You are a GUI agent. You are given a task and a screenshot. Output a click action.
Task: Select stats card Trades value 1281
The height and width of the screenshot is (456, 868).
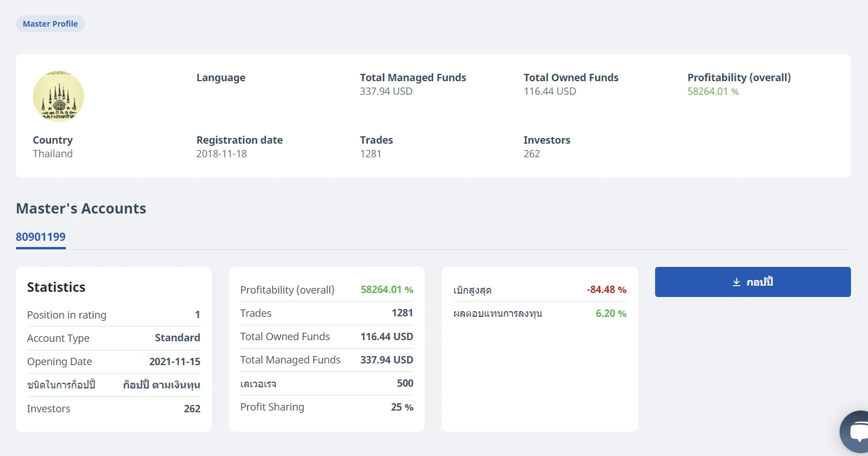402,313
